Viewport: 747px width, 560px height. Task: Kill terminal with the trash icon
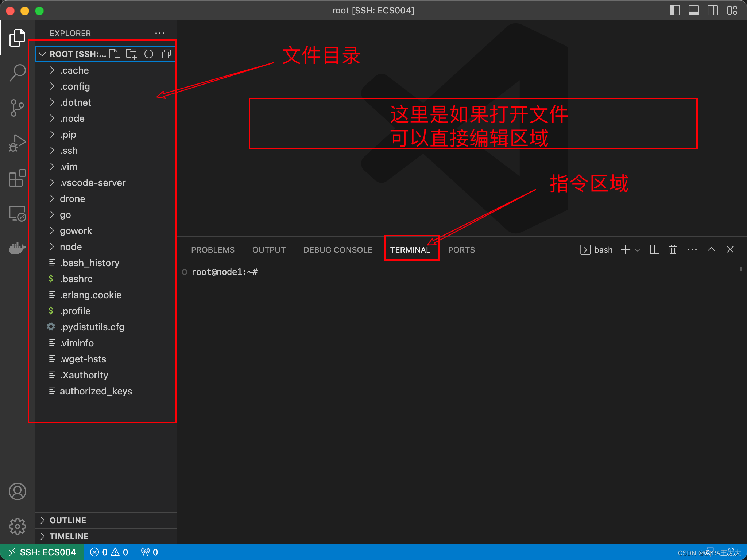(x=673, y=250)
